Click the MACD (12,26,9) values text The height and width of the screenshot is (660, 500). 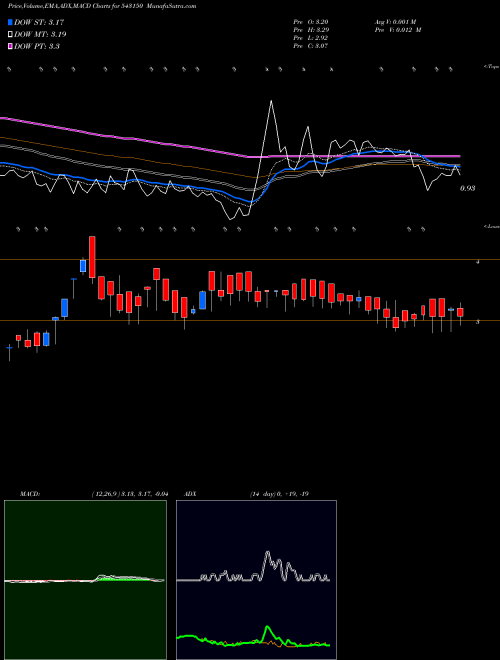point(130,494)
